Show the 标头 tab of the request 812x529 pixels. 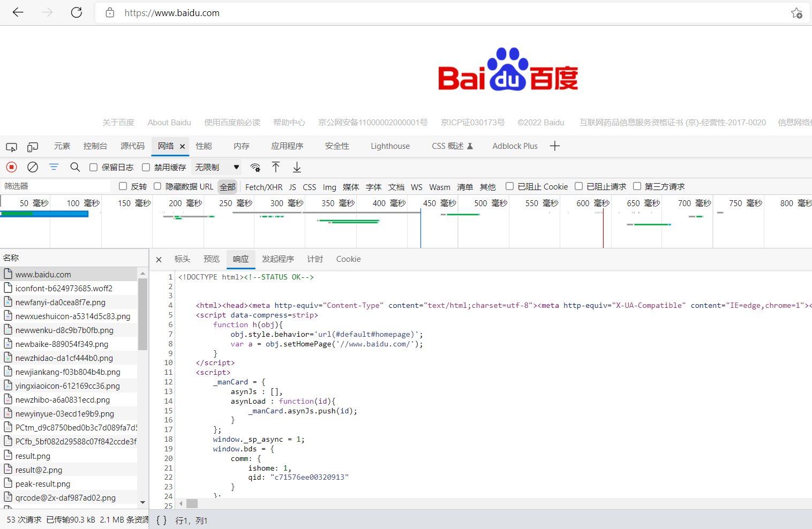coord(182,259)
